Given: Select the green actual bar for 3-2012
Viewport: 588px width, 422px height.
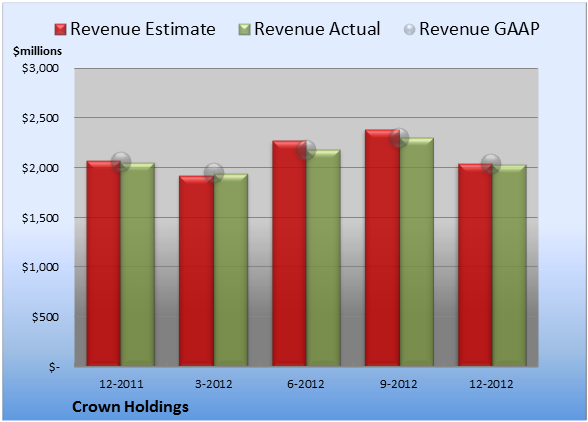Looking at the screenshot, I should point(231,270).
